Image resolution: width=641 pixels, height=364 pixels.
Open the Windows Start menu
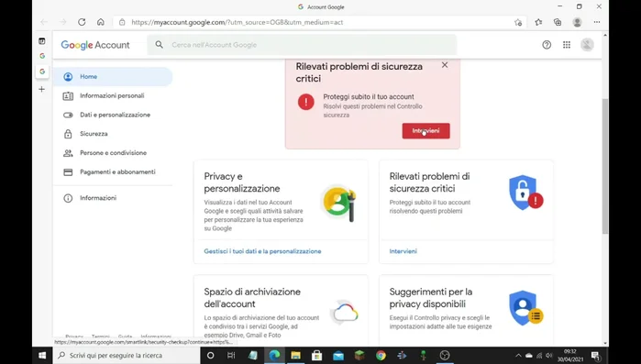[x=42, y=356]
